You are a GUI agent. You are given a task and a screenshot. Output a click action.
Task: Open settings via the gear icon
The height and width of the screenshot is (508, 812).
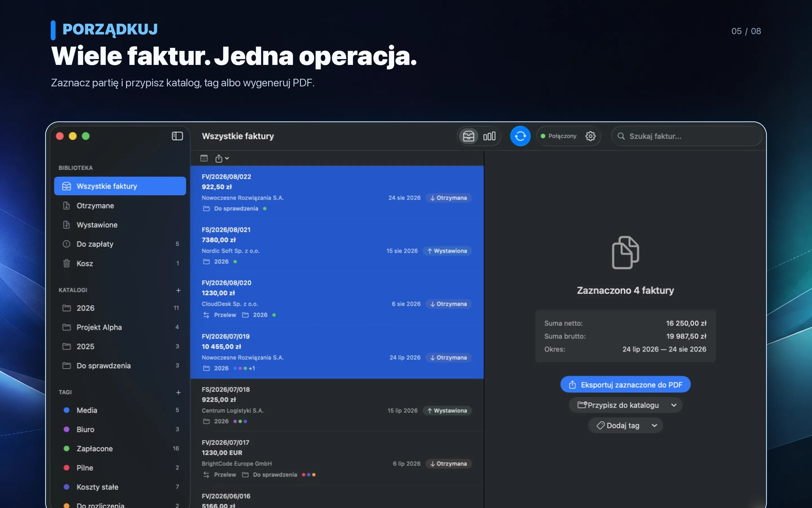coord(590,136)
